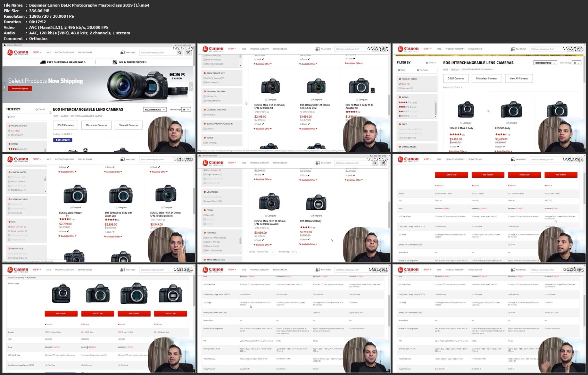Toggle the DSLR (32) checkbox in the 00:01:47 frame
This screenshot has width=588, height=375.
[9, 131]
